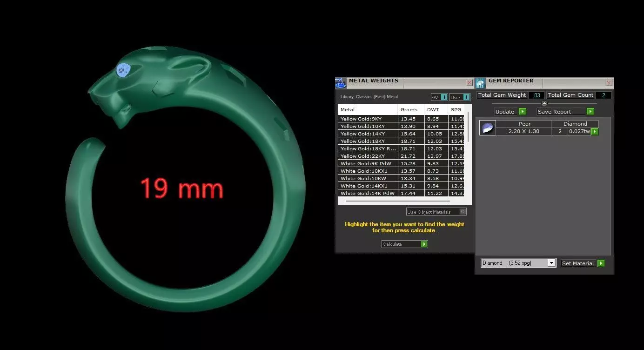Click the Total Gem Weight value field
Image resolution: width=644 pixels, height=350 pixels.
click(536, 95)
